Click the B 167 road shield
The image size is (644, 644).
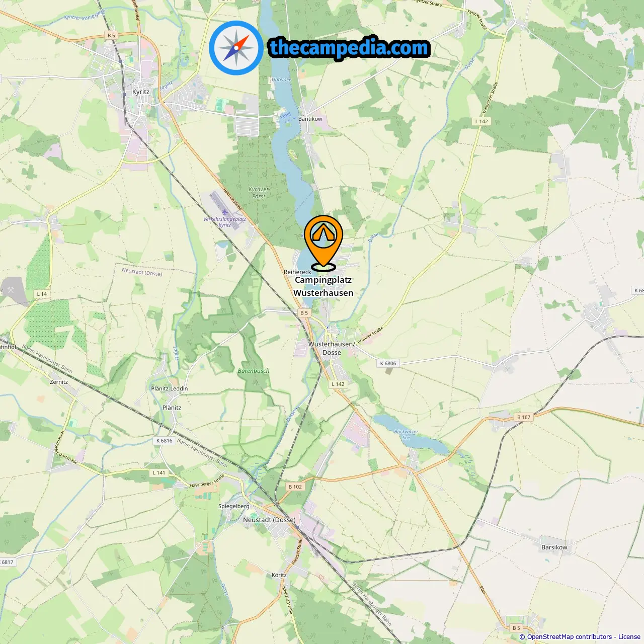tap(524, 417)
